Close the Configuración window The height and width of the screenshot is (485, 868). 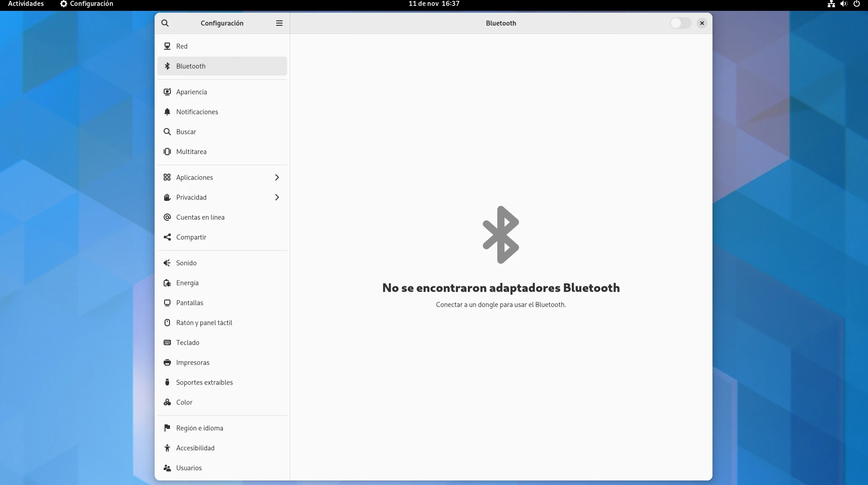click(x=702, y=23)
